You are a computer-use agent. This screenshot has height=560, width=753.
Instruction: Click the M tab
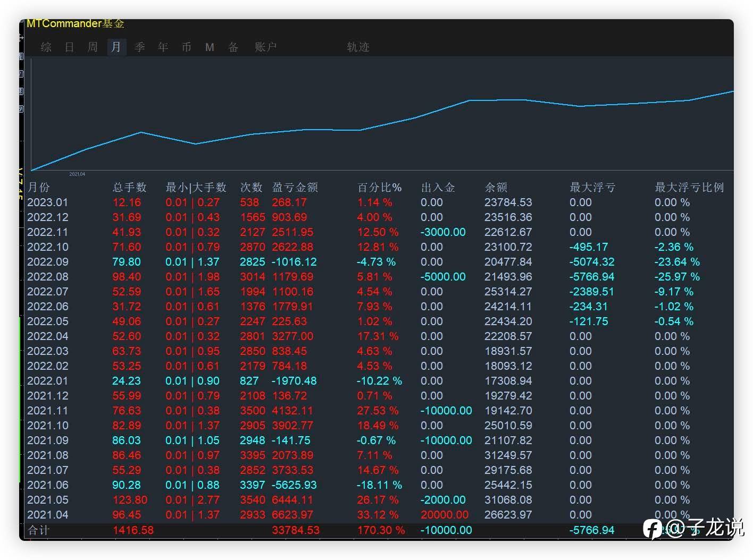[210, 47]
